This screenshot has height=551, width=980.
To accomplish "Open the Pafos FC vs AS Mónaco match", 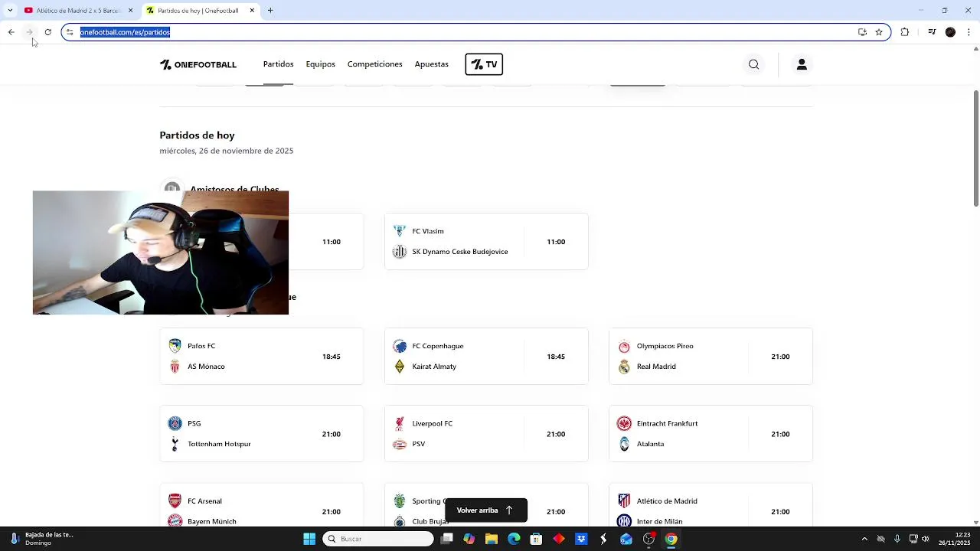I will (x=262, y=357).
